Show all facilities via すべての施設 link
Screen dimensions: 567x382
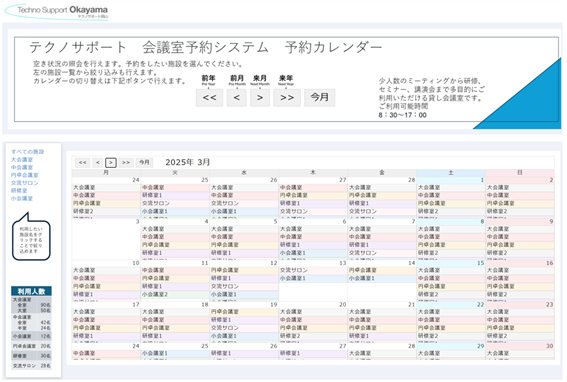coord(27,152)
